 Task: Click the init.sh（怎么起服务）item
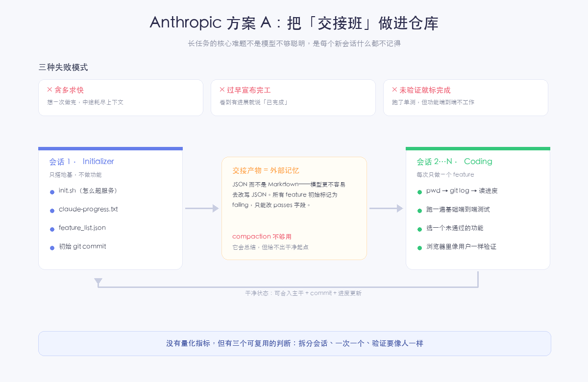point(89,191)
